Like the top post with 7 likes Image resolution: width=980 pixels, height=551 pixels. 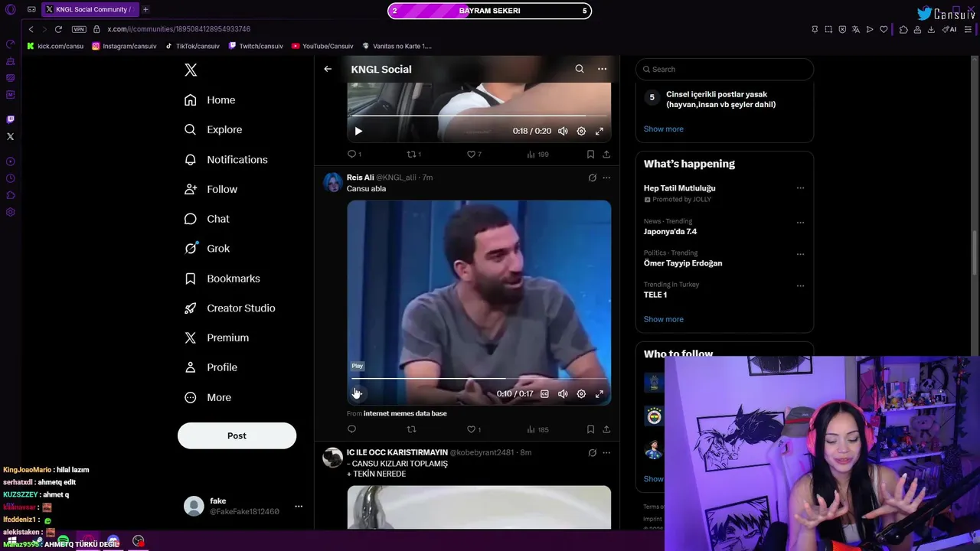pyautogui.click(x=474, y=154)
